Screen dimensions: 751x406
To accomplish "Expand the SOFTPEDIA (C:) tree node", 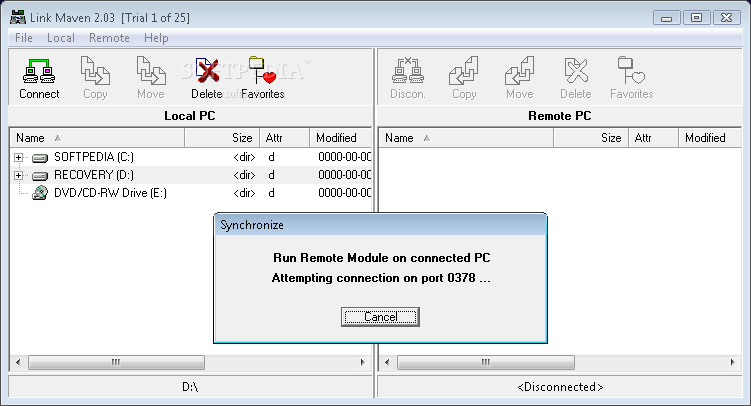I will 18,158.
